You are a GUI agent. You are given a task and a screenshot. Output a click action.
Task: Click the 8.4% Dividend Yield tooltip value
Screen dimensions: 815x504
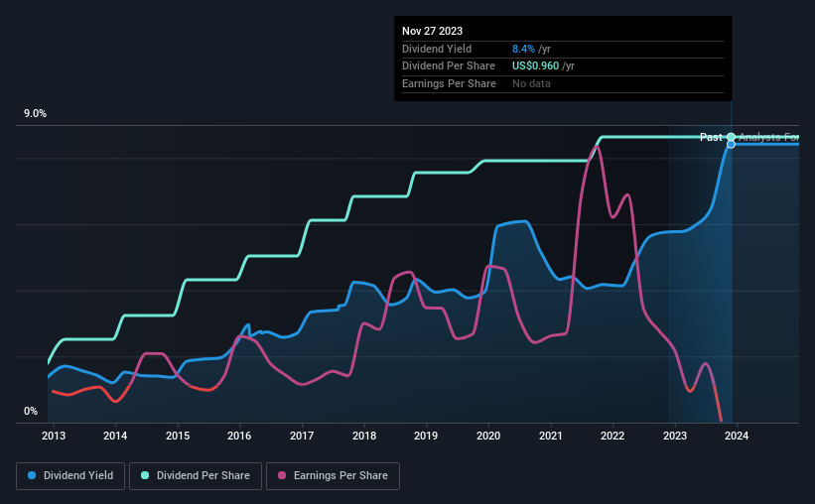click(523, 49)
